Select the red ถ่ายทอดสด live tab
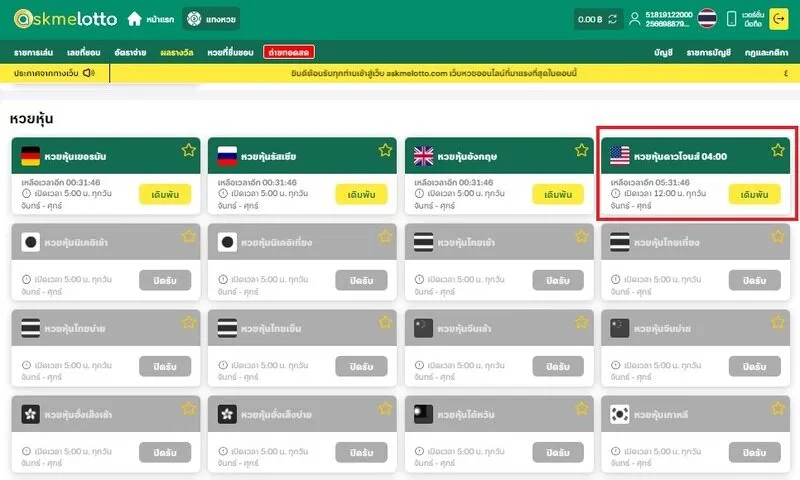This screenshot has width=800, height=480. tap(288, 52)
